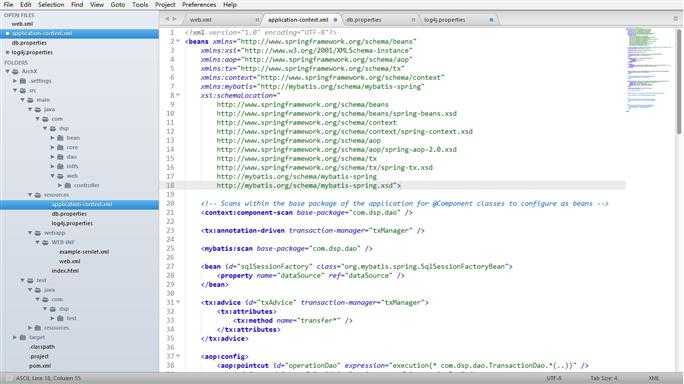Open .project file in folder tree

pos(39,357)
